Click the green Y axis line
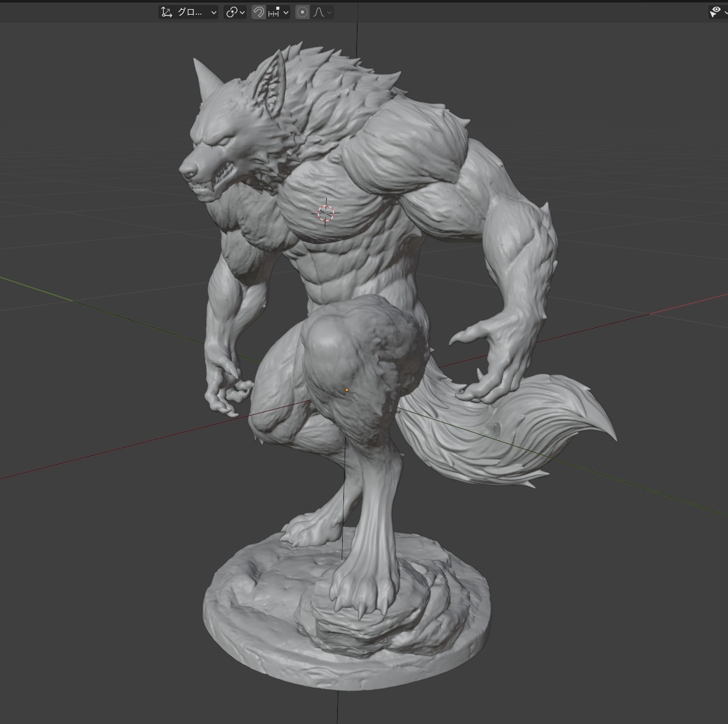Image resolution: width=728 pixels, height=724 pixels. (x=646, y=491)
